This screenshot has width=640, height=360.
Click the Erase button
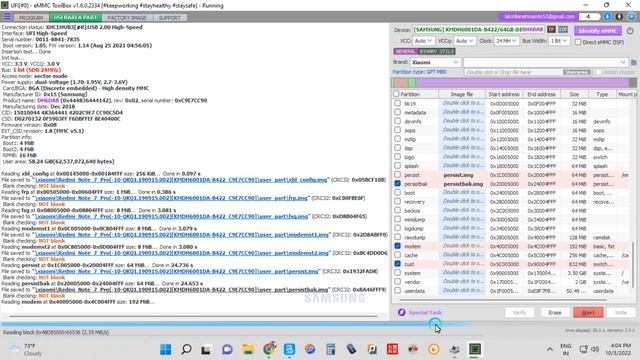pyautogui.click(x=555, y=313)
